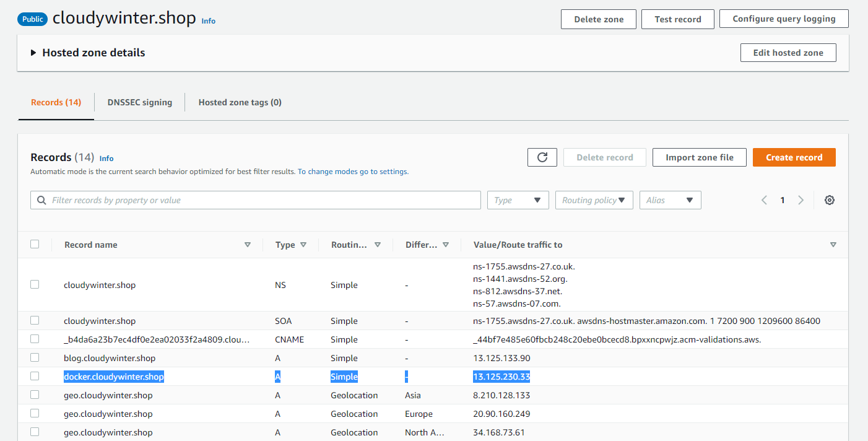
Task: Switch to the Records (14) tab
Action: tap(56, 102)
